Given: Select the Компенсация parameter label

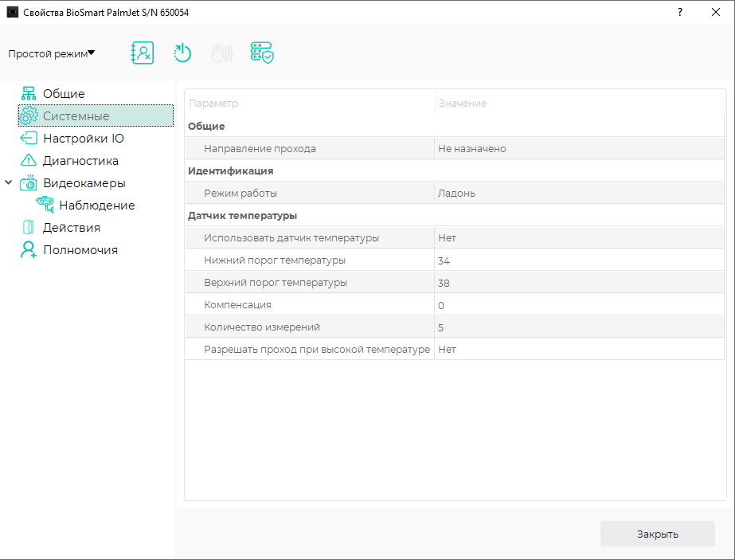Looking at the screenshot, I should pyautogui.click(x=237, y=305).
